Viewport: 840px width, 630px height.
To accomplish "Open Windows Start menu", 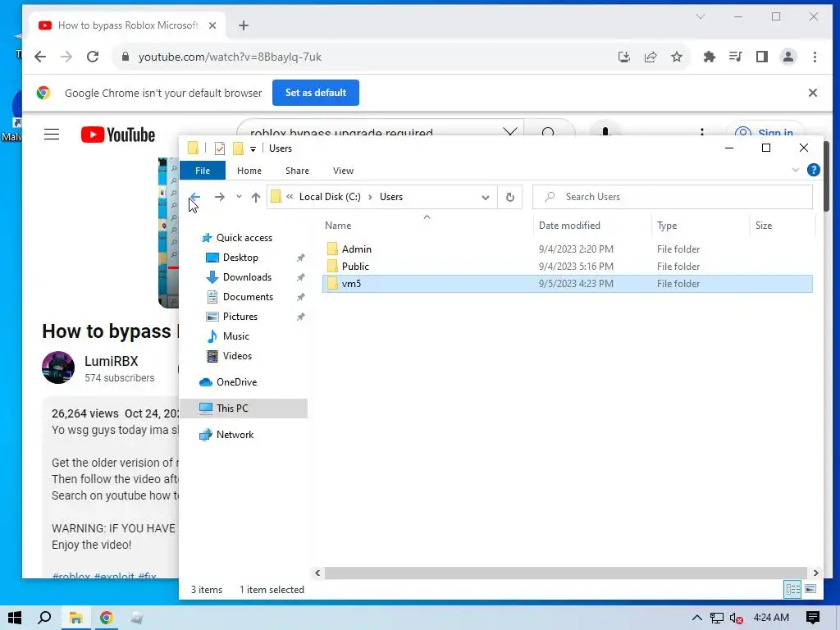I will pos(15,618).
